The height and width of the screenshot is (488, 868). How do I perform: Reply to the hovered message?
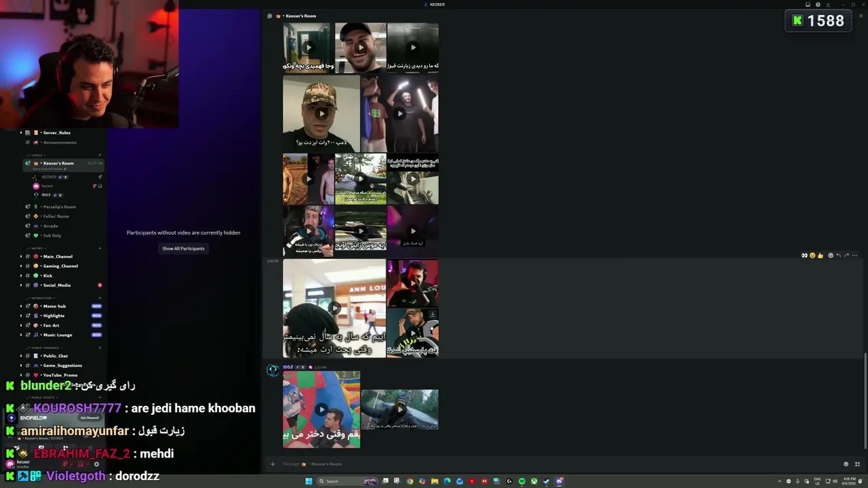click(839, 256)
